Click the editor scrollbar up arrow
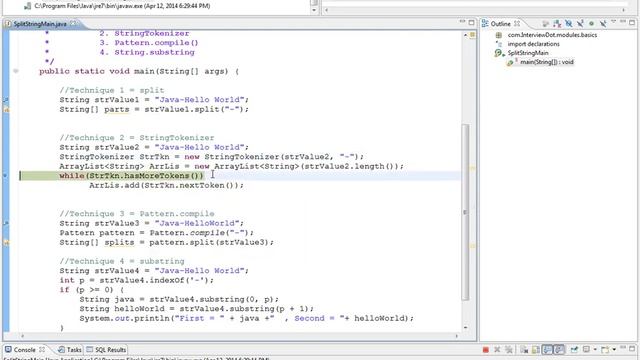 coord(465,35)
